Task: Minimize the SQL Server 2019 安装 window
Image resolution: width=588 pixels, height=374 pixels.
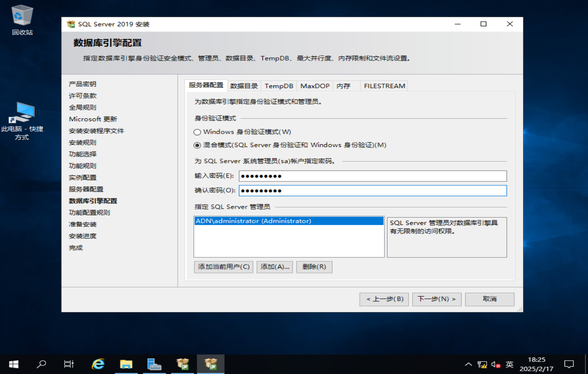Action: click(458, 24)
